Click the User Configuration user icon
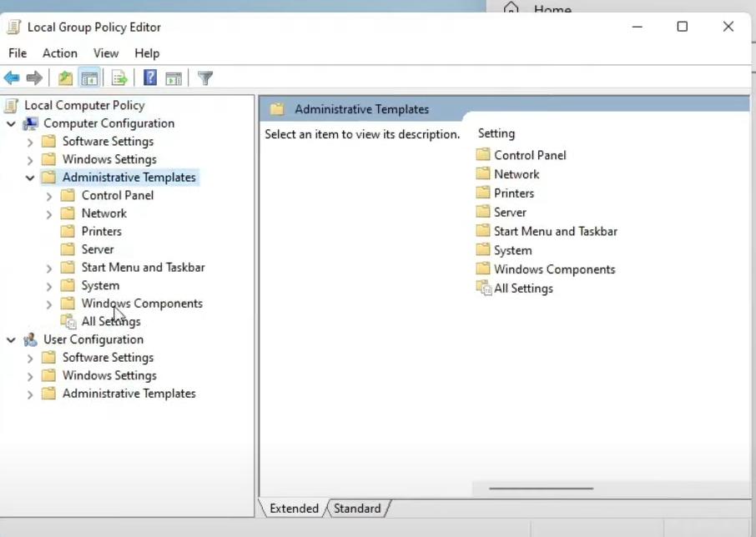The height and width of the screenshot is (537, 756). click(30, 339)
